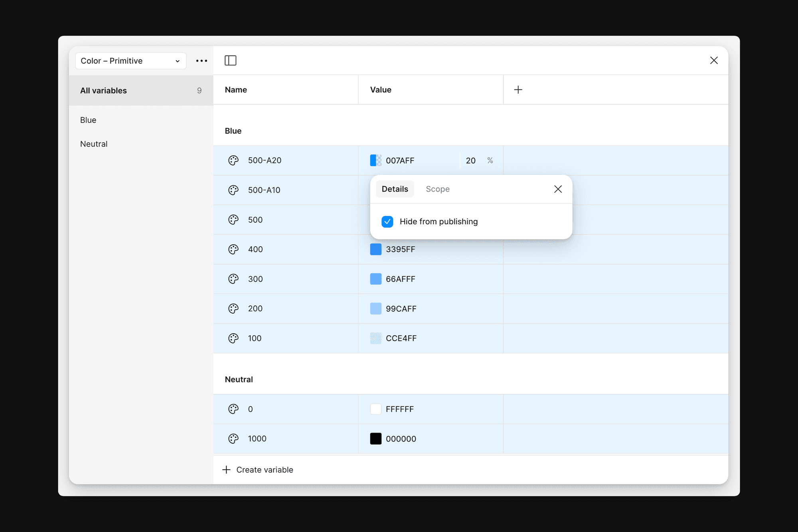Click palette icon beside 1000 variable
This screenshot has height=532, width=798.
point(233,439)
